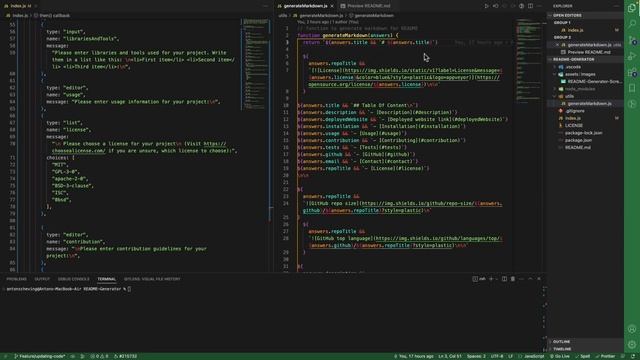Close the terminal panel
Image resolution: width=640 pixels, height=360 pixels.
[x=539, y=279]
